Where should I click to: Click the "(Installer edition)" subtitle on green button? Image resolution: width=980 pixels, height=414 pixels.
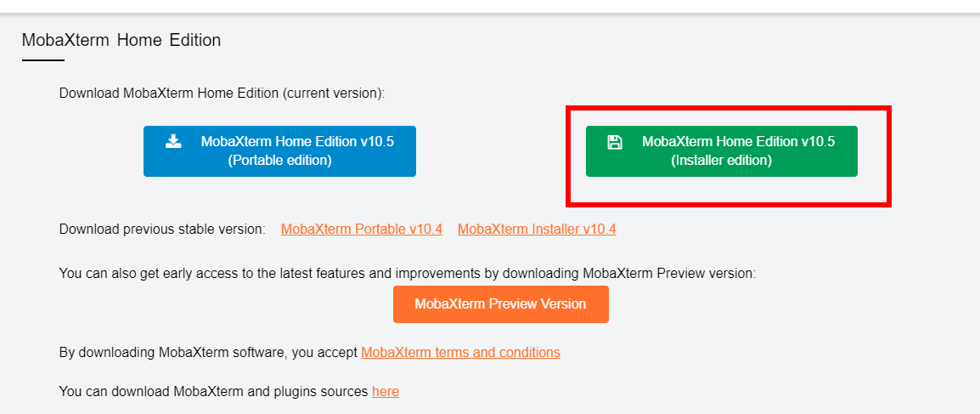pos(722,160)
